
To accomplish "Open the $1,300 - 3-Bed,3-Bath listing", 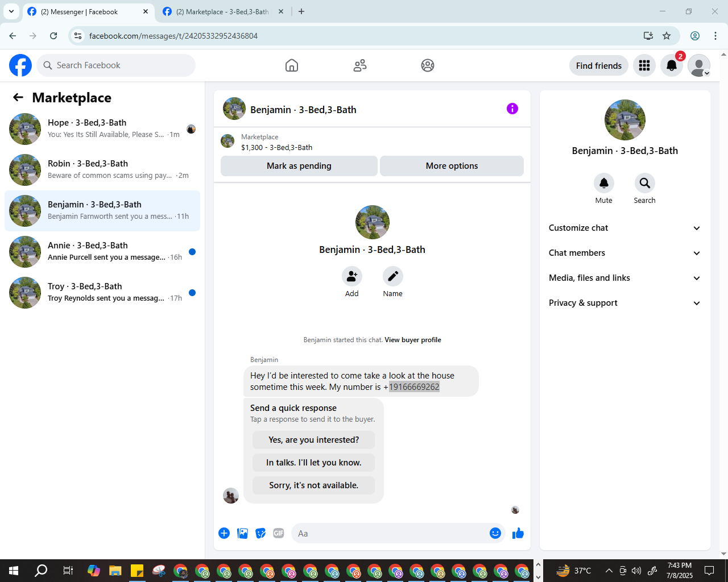I will [x=276, y=147].
